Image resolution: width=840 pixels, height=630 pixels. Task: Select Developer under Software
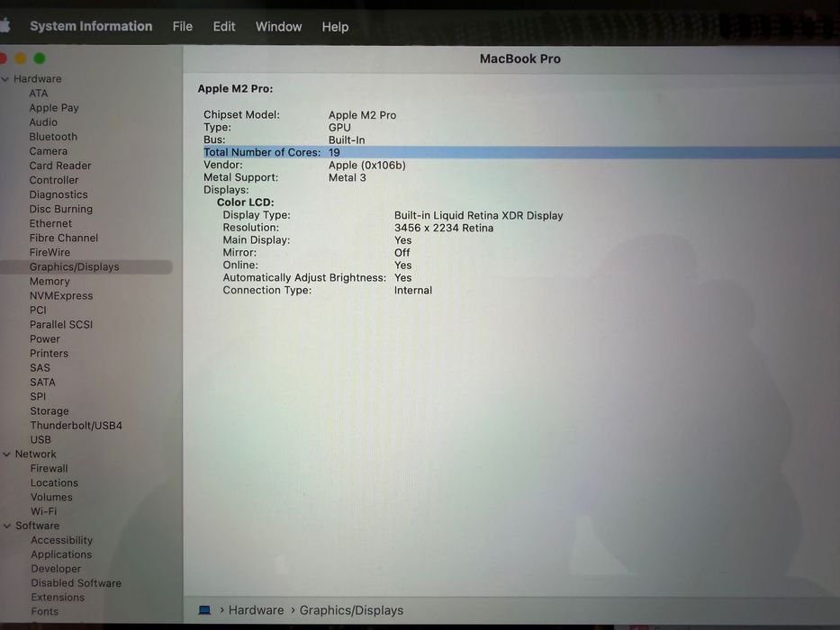coord(56,569)
